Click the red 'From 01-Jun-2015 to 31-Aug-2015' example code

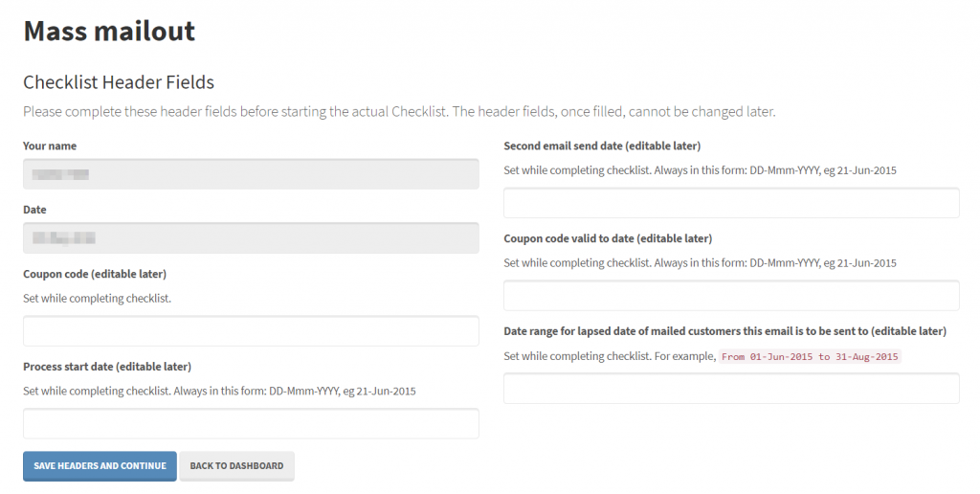810,356
